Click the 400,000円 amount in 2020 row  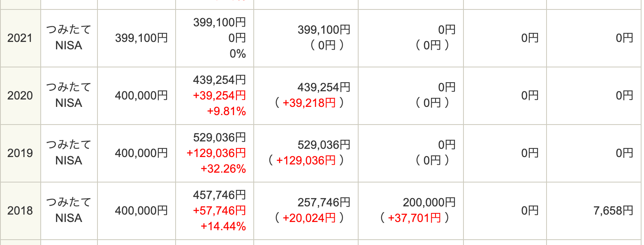click(141, 96)
